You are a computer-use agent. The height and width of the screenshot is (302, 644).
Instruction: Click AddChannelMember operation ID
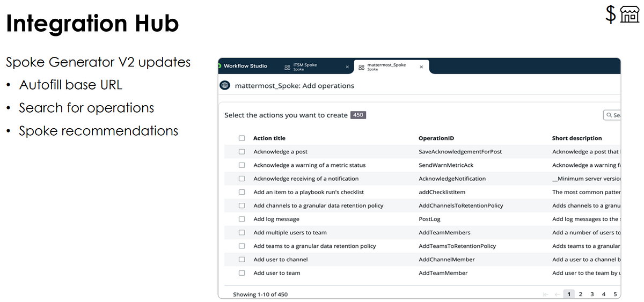coord(447,260)
